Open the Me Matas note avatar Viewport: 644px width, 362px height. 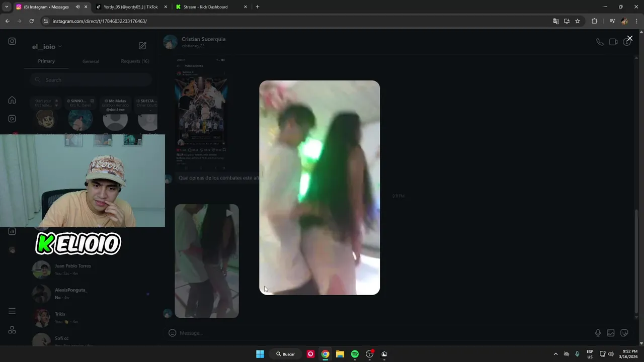pyautogui.click(x=115, y=120)
